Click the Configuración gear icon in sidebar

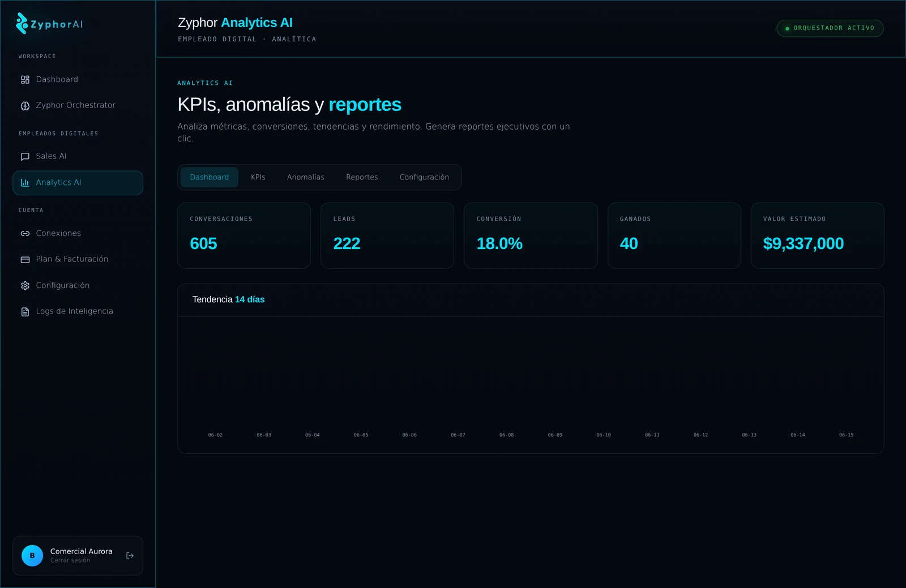[x=25, y=286]
